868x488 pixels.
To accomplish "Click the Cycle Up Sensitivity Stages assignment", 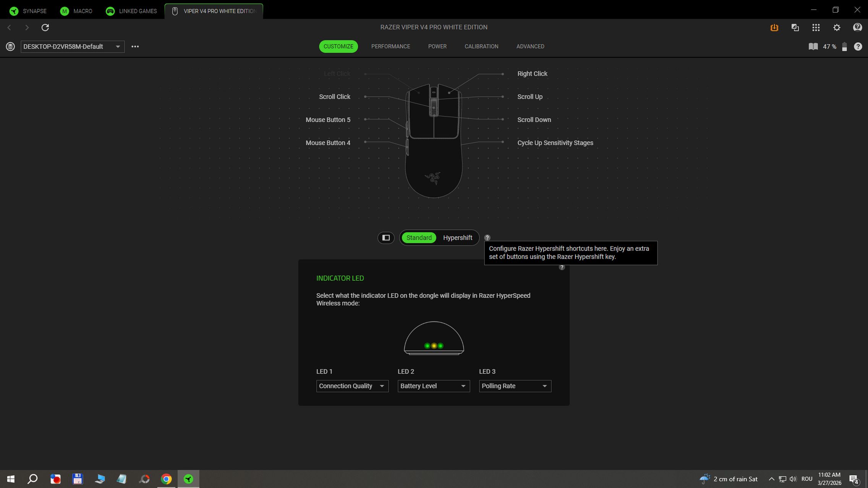I will coord(555,143).
